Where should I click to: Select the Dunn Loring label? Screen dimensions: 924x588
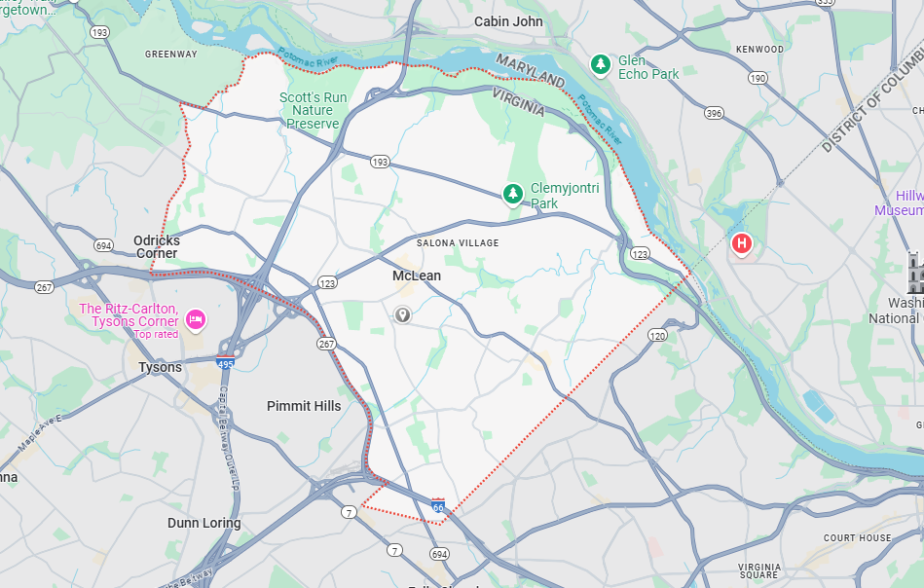pyautogui.click(x=203, y=523)
